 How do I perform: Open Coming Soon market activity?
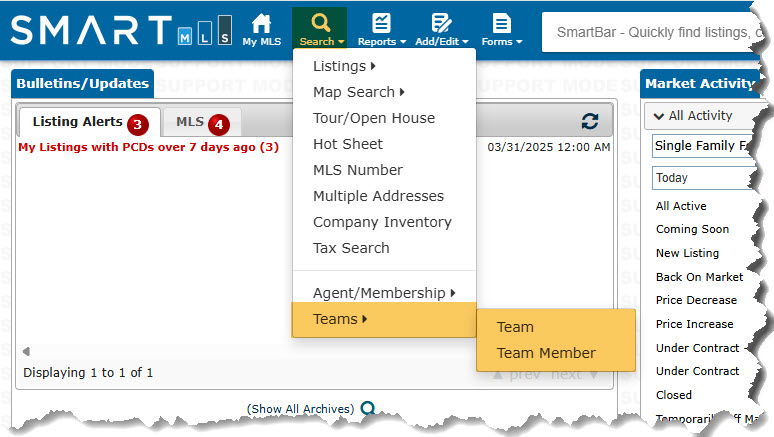pos(692,229)
